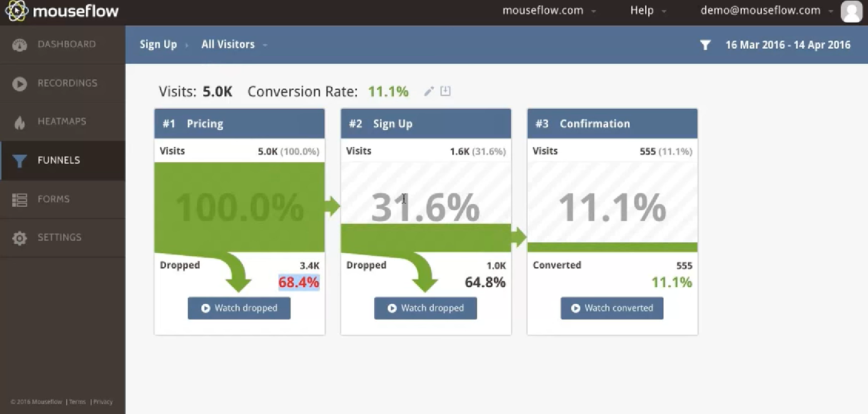Viewport: 868px width, 414px height.
Task: Click the user avatar icon
Action: [851, 11]
